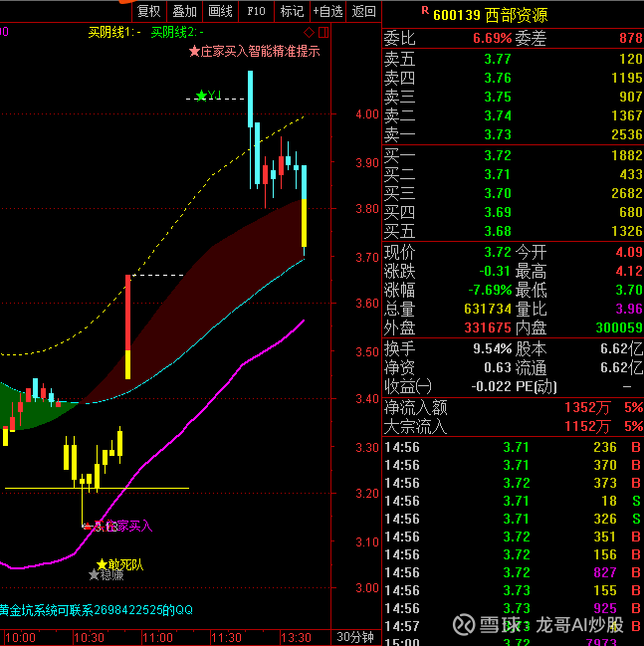Screen dimensions: 644x646
Task: Click the 13:30 time axis label
Action: coord(296,638)
